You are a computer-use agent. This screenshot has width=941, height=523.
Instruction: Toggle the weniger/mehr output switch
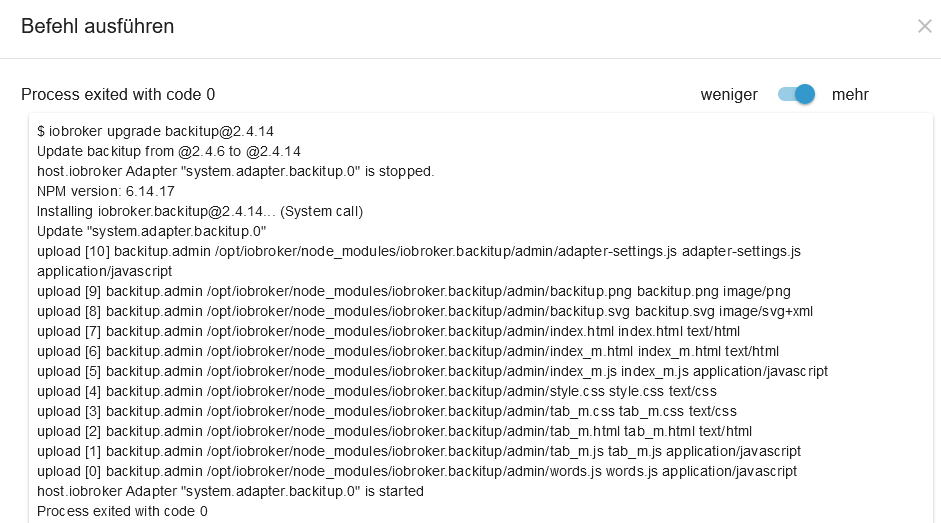797,94
